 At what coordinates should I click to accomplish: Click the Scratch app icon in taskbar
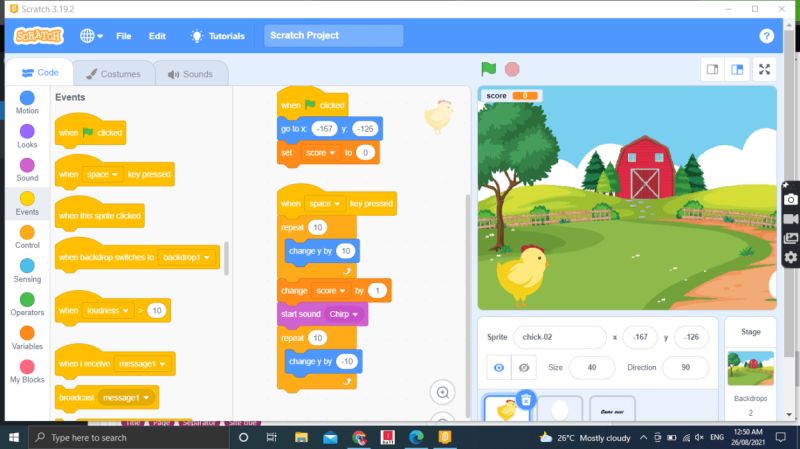tap(444, 437)
